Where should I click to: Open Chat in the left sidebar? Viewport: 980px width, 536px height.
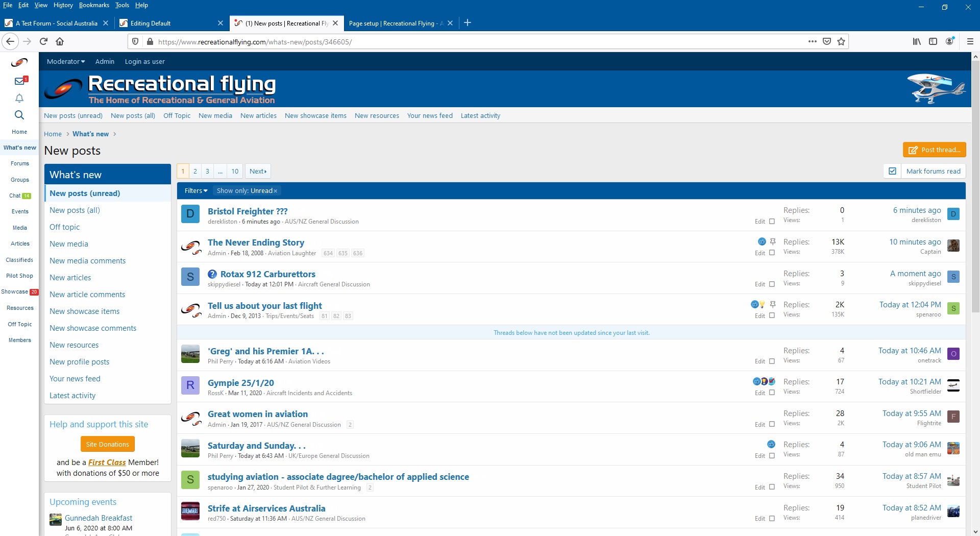[x=20, y=196]
